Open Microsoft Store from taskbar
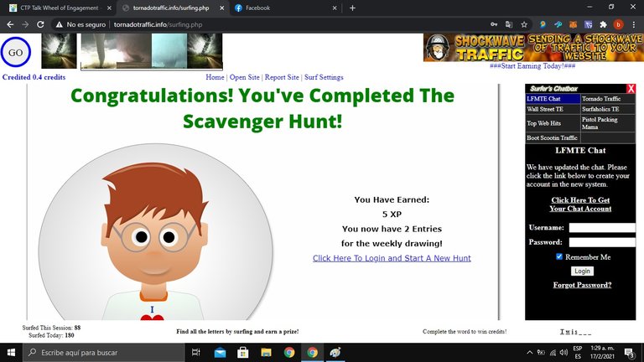 [242, 353]
